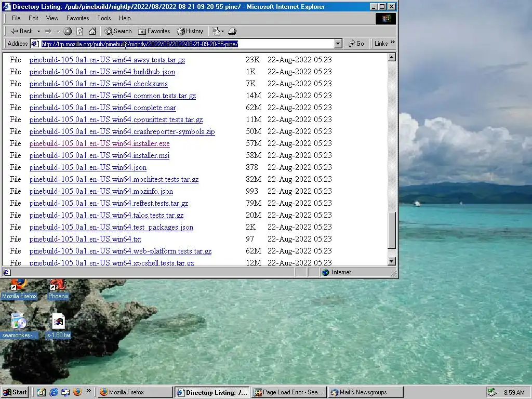Open the win64.crashreporter-symbols.zip link
This screenshot has height=399, width=532.
(x=122, y=131)
